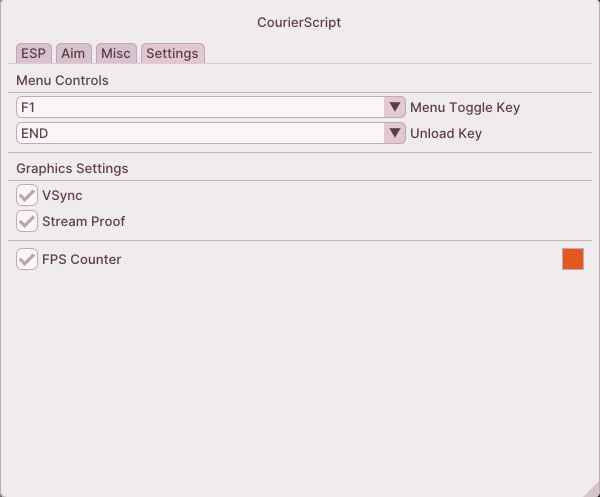This screenshot has width=600, height=497.
Task: Expand the Menu Toggle Key dropdown arrow
Action: click(x=394, y=107)
